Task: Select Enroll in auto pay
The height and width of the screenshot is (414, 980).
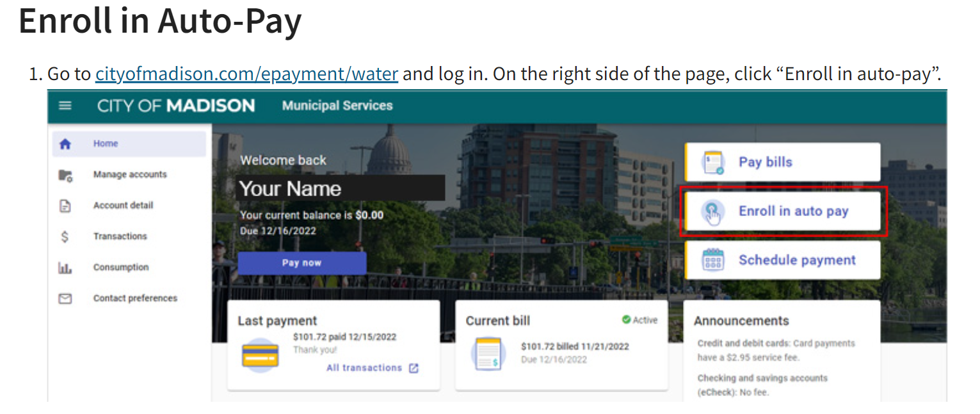Action: 782,211
